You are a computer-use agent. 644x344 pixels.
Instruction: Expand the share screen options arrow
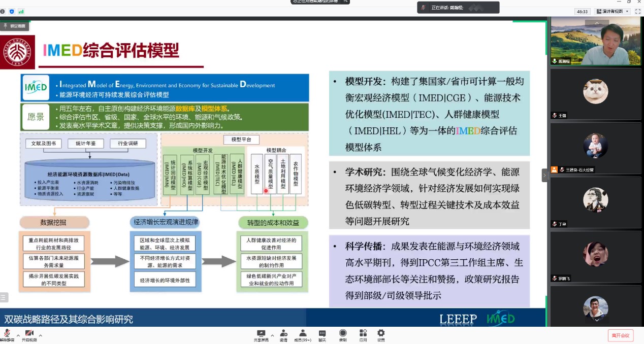(x=272, y=334)
